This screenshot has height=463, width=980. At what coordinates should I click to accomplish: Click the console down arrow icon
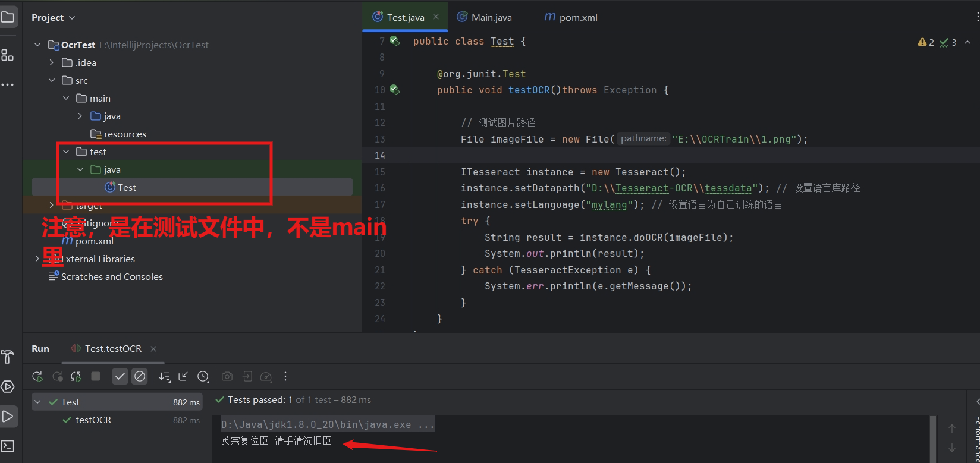pyautogui.click(x=952, y=447)
